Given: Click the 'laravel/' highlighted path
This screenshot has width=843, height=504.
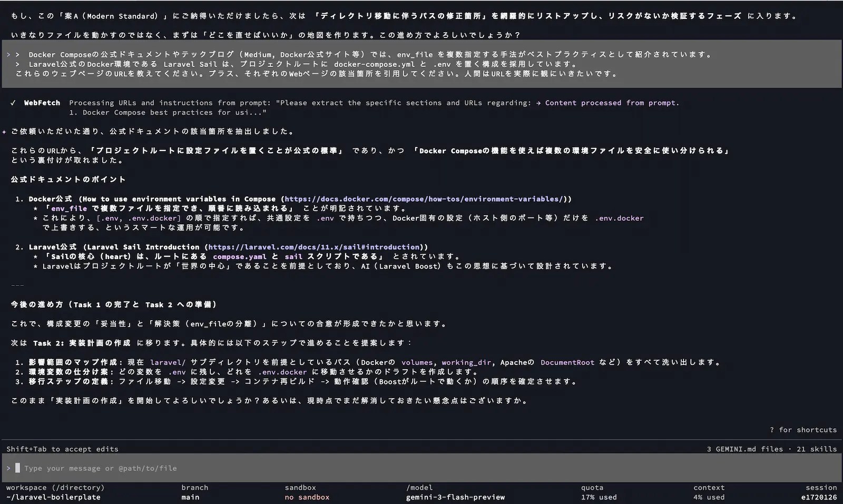Looking at the screenshot, I should 168,362.
